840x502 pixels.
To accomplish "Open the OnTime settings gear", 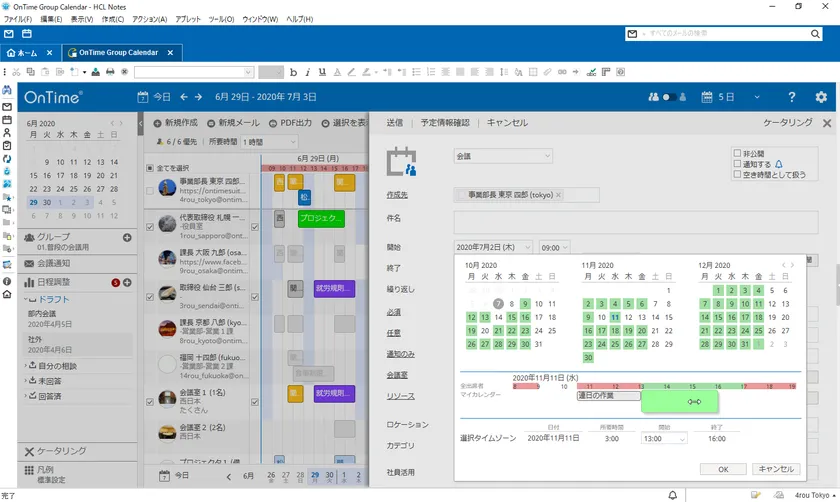I will click(x=821, y=97).
